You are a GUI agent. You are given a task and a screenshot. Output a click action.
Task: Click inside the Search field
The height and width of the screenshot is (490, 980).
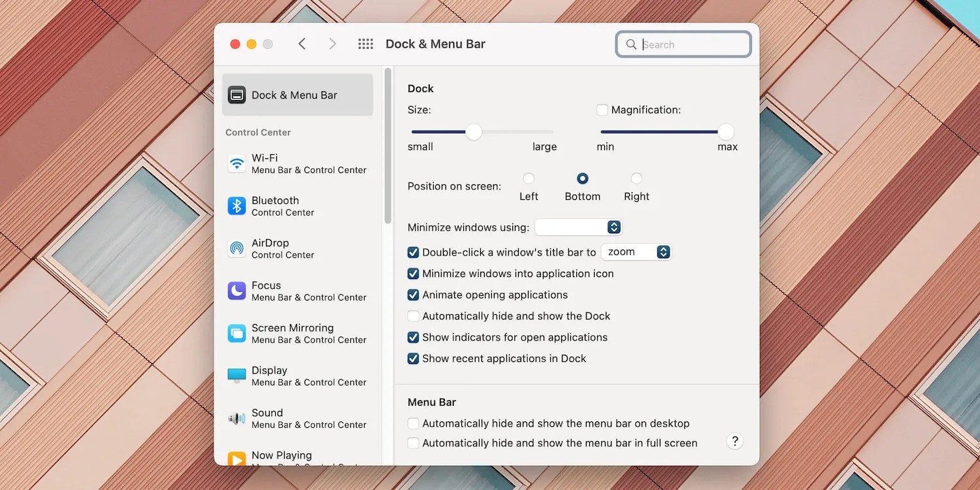pos(683,44)
